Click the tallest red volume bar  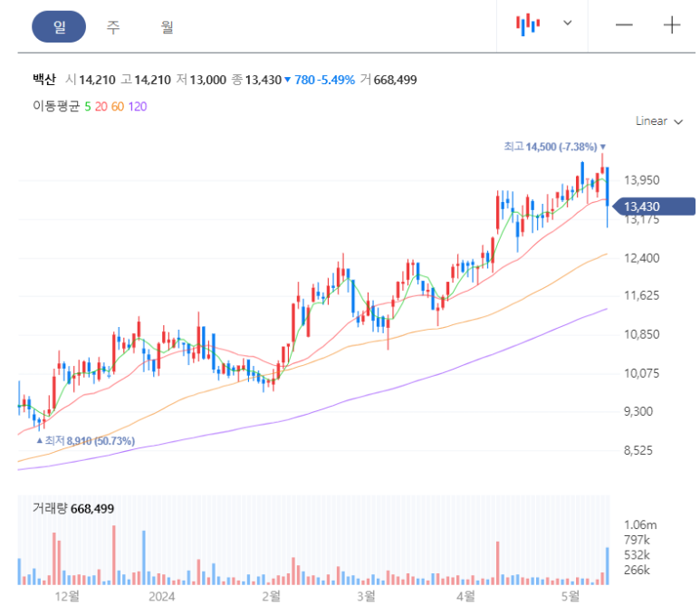tap(114, 554)
